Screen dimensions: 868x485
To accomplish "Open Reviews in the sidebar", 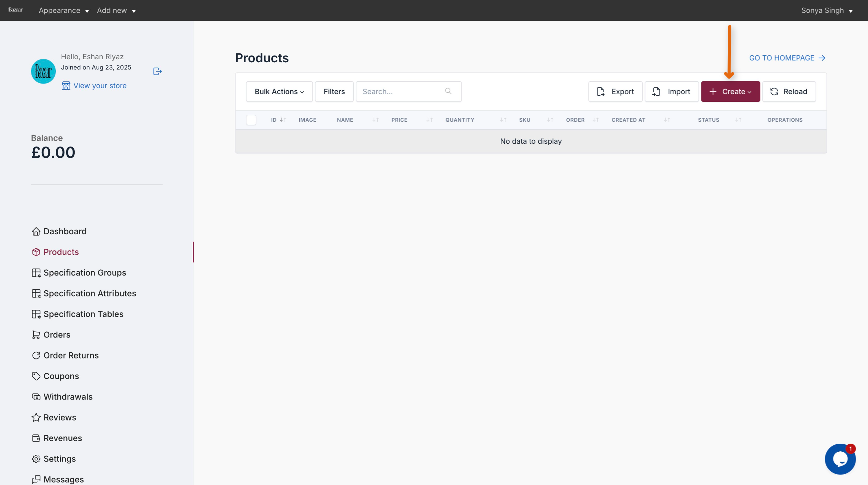I will (54, 417).
